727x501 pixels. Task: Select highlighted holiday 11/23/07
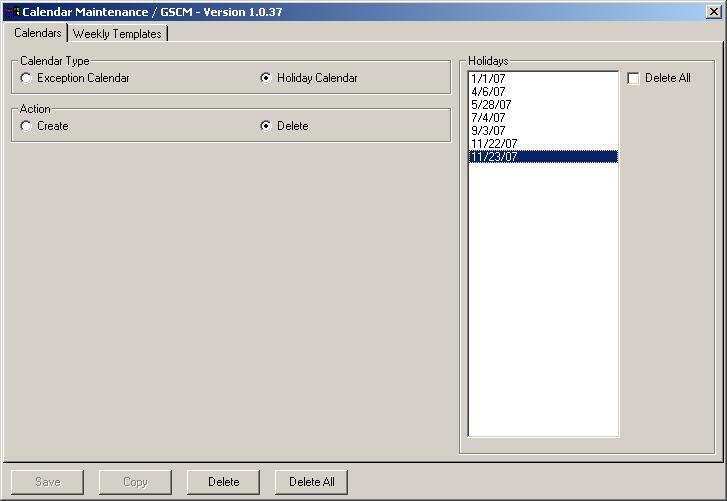pyautogui.click(x=543, y=157)
